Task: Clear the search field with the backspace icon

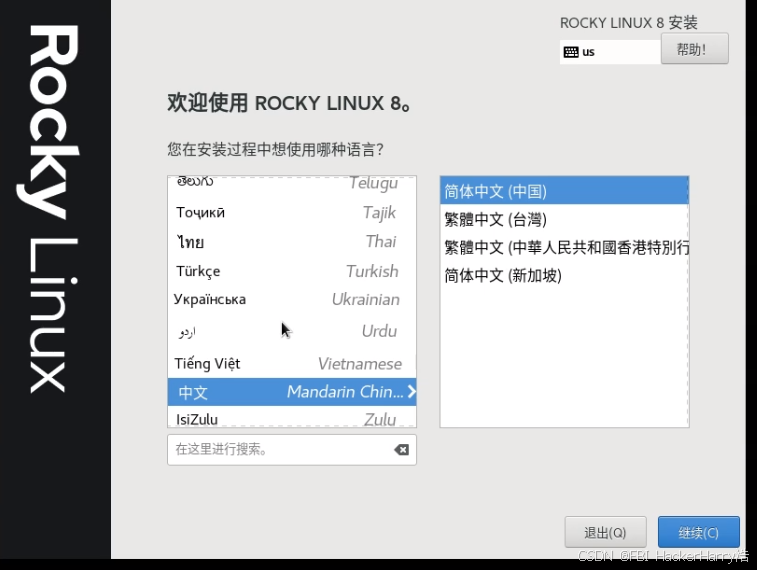Action: tap(401, 450)
